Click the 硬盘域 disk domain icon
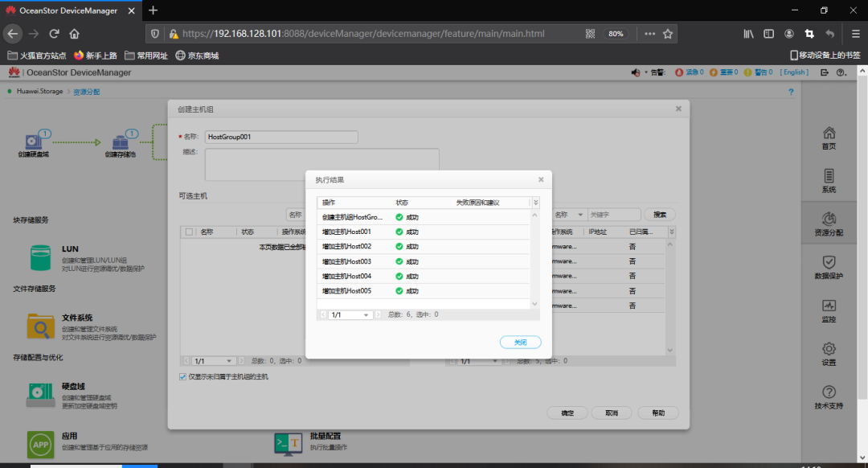The image size is (868, 468). (x=40, y=395)
